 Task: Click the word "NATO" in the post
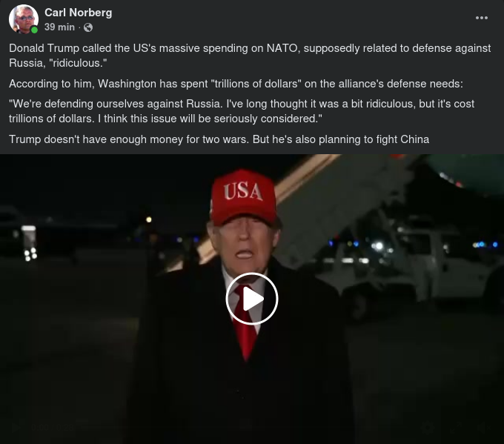[x=282, y=48]
